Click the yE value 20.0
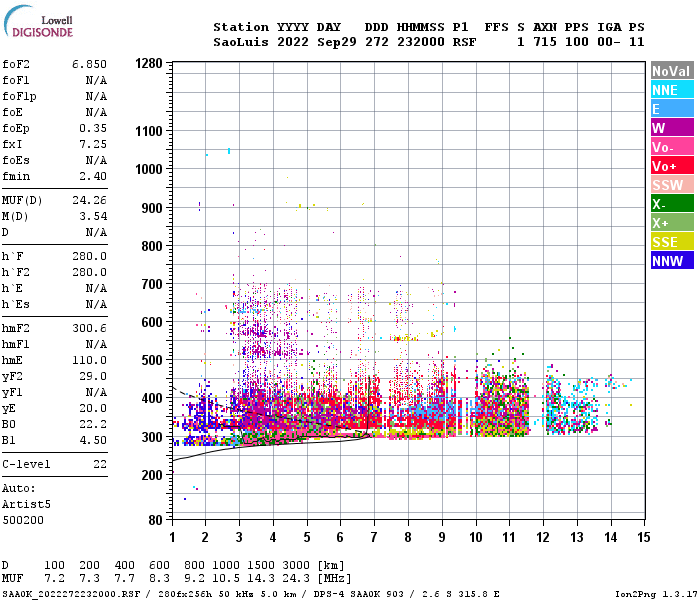Viewport: 700px width, 600px height. click(x=93, y=408)
